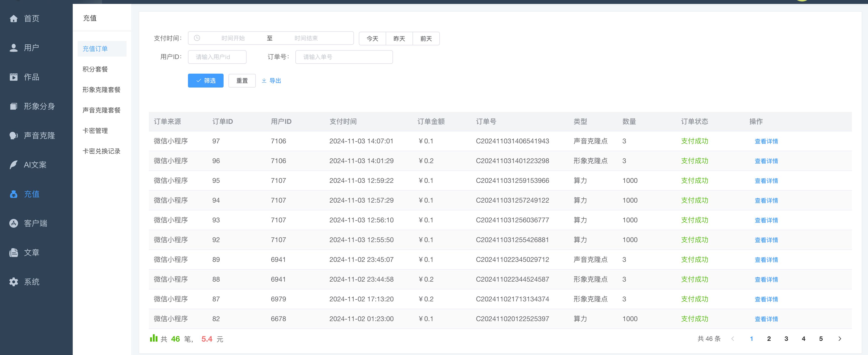Image resolution: width=868 pixels, height=355 pixels.
Task: Click payment time 2024-11-02 17:13:20
Action: pyautogui.click(x=362, y=299)
